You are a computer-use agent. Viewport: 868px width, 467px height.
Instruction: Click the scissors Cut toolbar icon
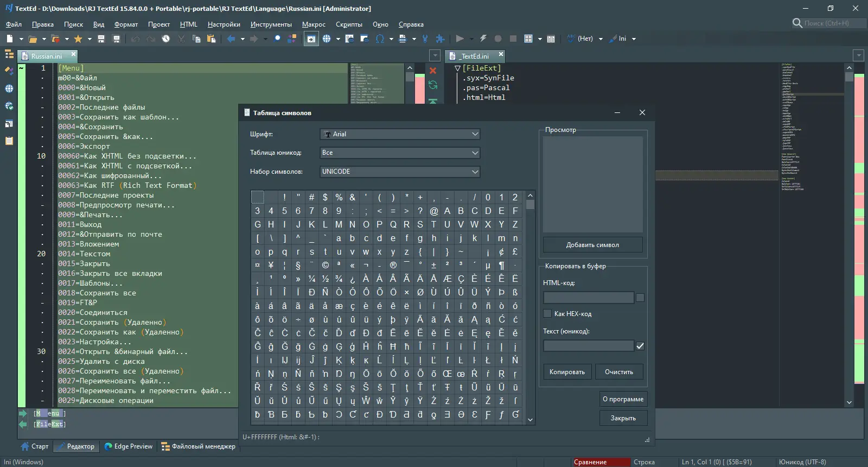[x=181, y=39]
